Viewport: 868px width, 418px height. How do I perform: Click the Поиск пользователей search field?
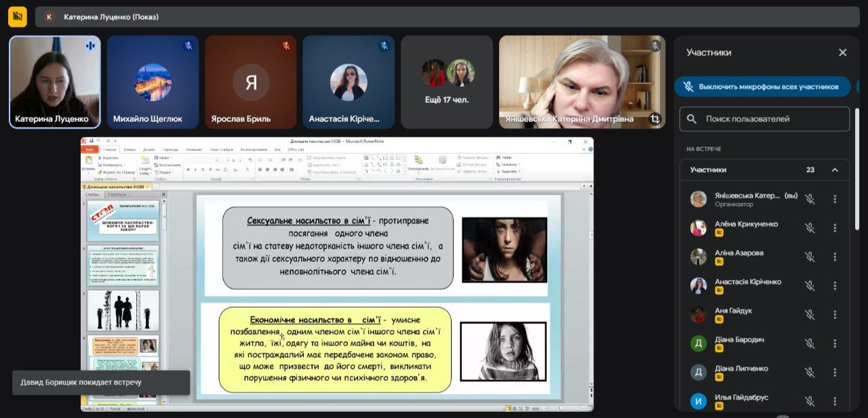tap(773, 119)
